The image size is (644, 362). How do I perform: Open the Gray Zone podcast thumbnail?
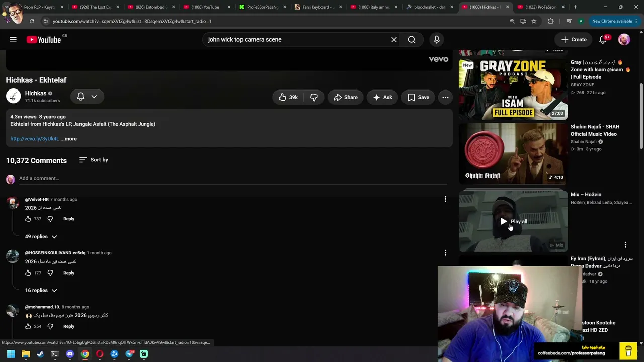coord(513,89)
